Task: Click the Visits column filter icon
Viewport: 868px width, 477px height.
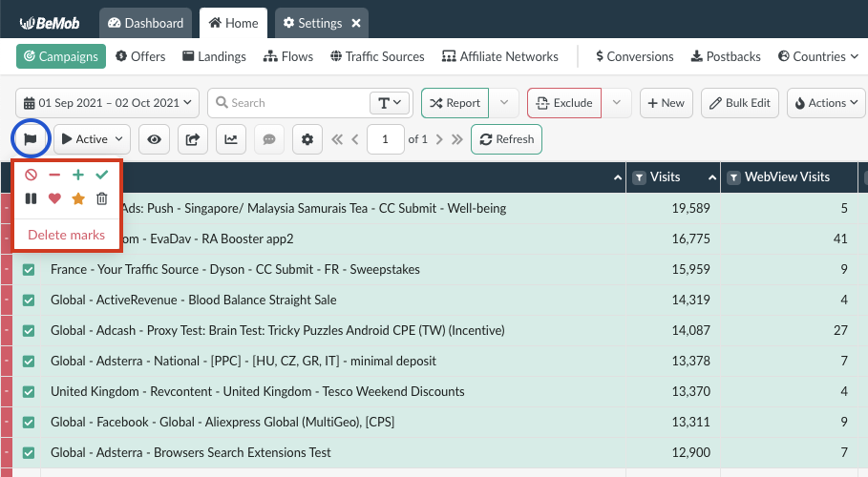Action: point(640,177)
